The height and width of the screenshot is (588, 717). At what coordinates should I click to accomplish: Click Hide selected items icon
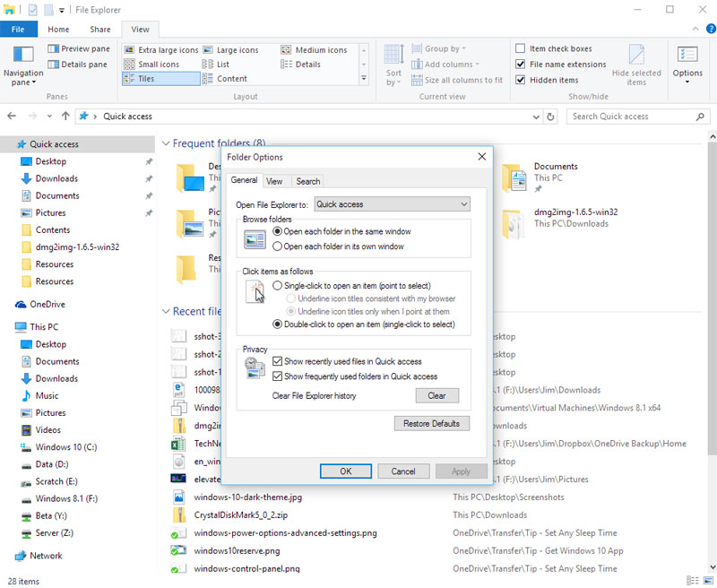click(636, 55)
